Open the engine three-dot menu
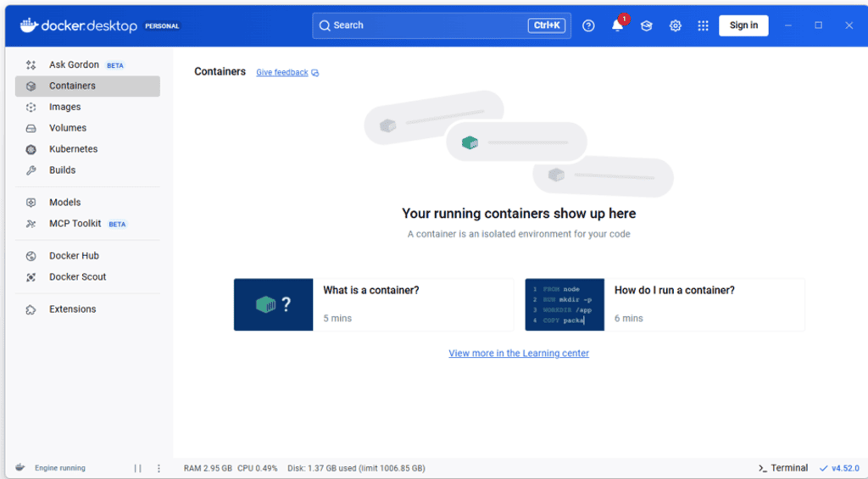The width and height of the screenshot is (868, 479). point(159,468)
